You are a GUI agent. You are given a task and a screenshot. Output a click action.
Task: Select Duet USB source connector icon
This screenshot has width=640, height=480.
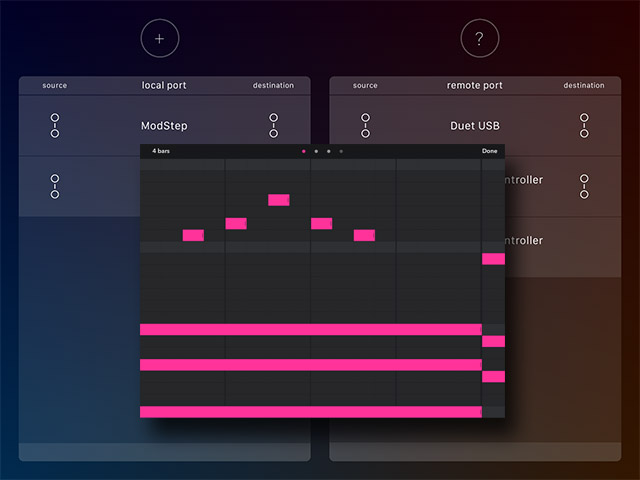tap(366, 126)
